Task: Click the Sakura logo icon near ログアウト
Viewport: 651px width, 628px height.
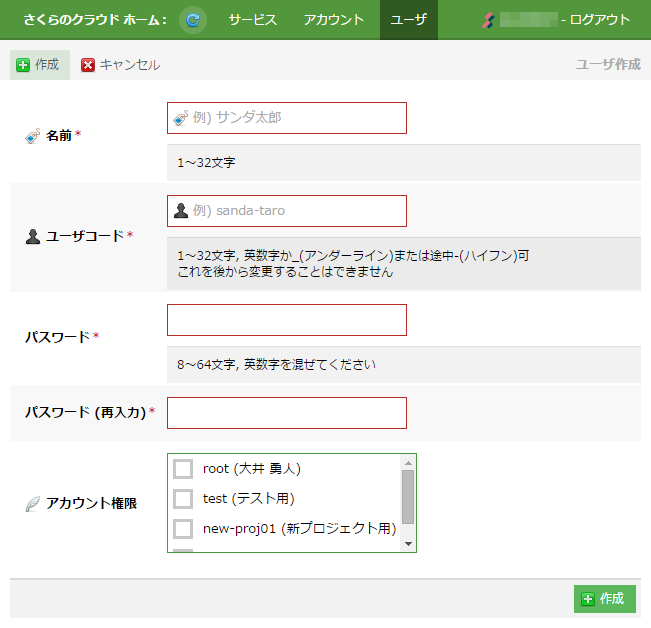Action: pyautogui.click(x=489, y=20)
